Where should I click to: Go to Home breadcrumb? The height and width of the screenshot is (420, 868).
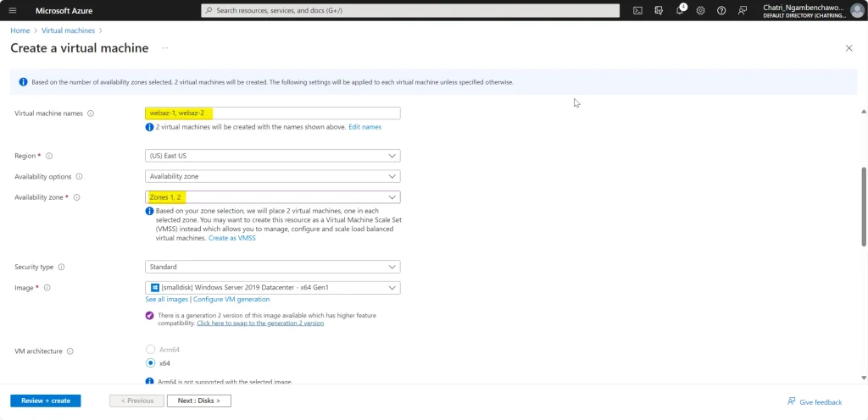[20, 30]
